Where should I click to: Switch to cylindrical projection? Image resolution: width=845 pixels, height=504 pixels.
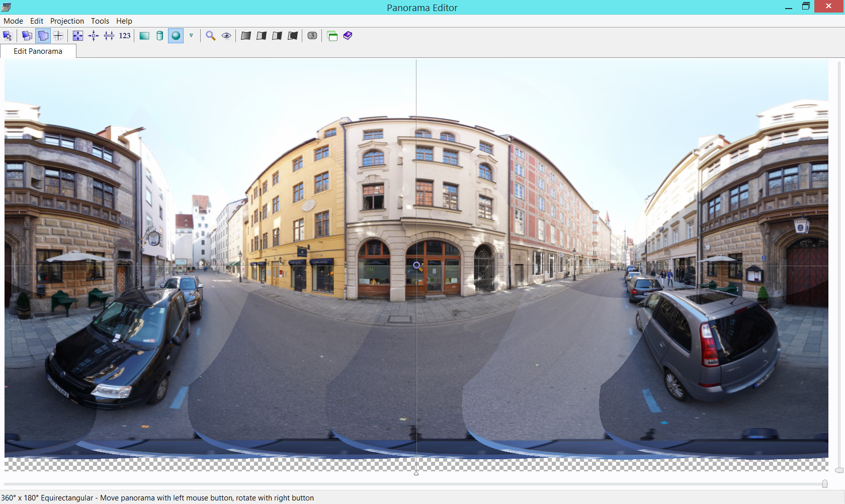[160, 36]
